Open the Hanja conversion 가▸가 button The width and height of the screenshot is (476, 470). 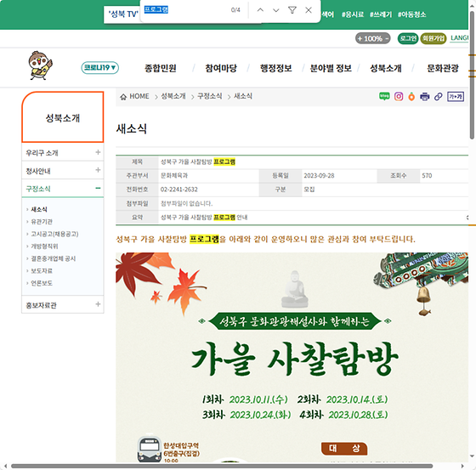[x=456, y=97]
